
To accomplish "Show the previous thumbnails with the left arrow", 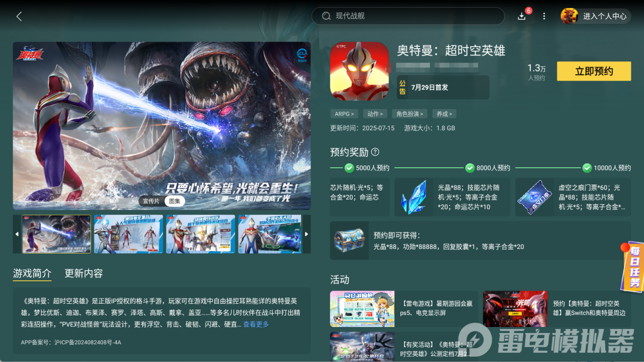I will (x=17, y=234).
